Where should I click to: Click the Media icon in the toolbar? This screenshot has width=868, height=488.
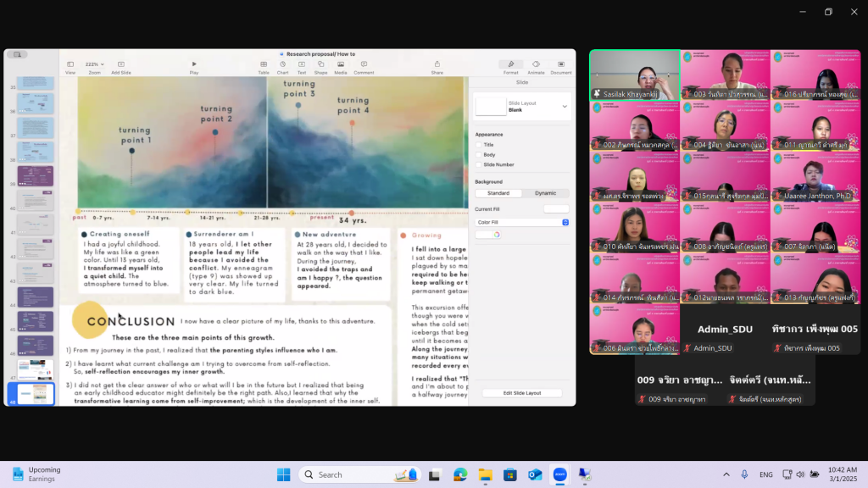point(340,64)
